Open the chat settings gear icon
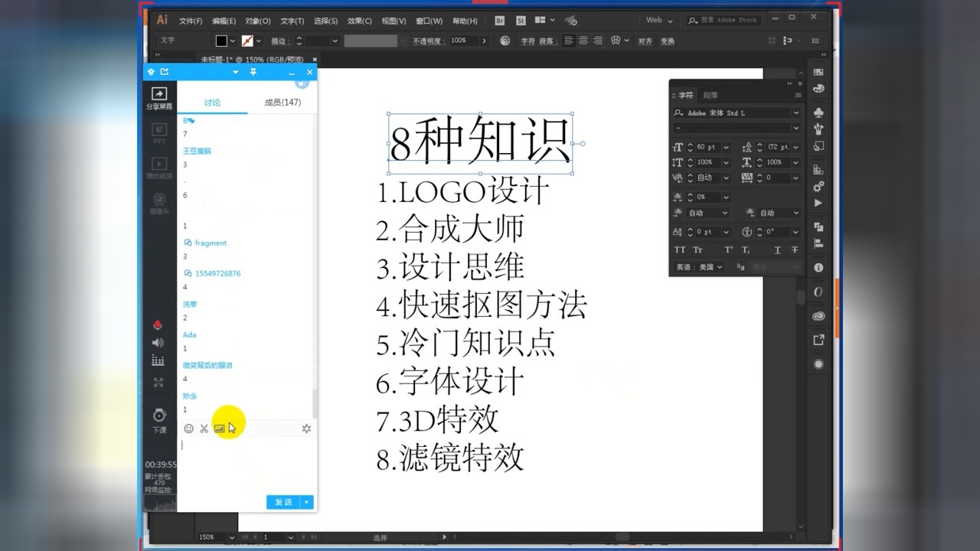The height and width of the screenshot is (551, 980). coord(306,429)
